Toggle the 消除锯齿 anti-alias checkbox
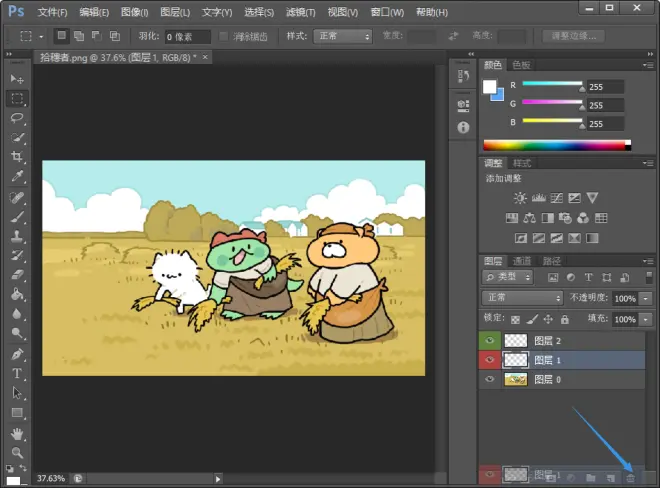This screenshot has height=488, width=660. click(224, 37)
